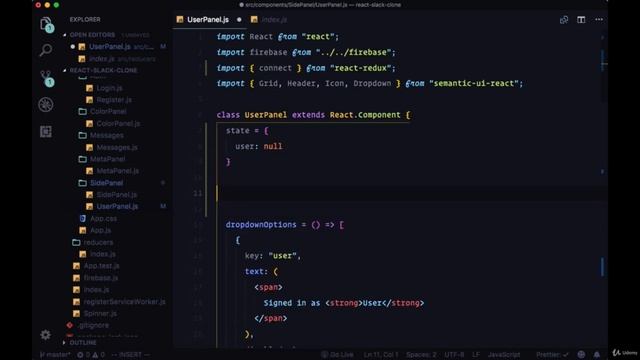640x360 pixels.
Task: Collapse the REACT-SLACK-CLONE folder section
Action: (104, 70)
